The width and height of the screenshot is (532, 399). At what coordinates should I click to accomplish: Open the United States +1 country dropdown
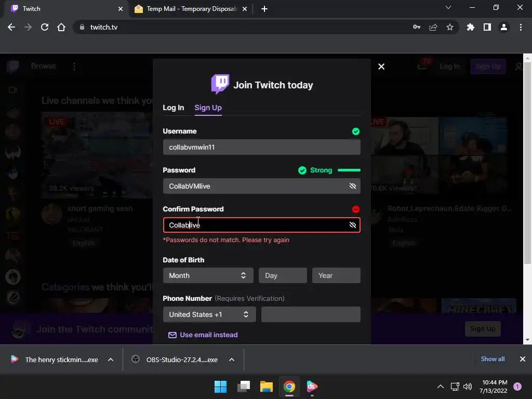point(209,314)
